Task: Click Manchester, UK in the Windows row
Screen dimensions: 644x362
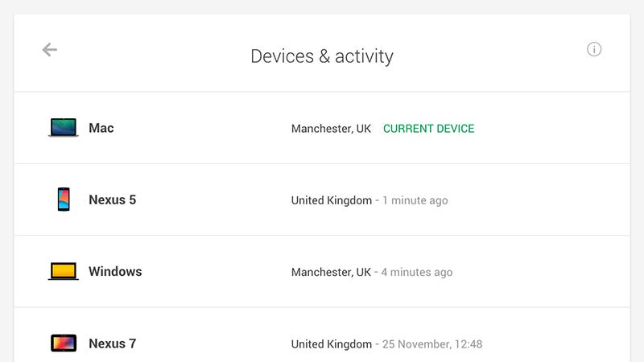Action: pyautogui.click(x=331, y=272)
